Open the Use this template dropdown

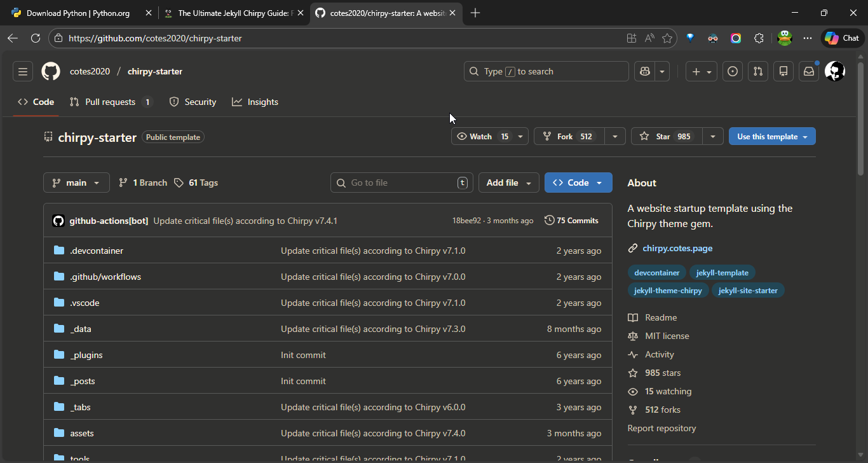pyautogui.click(x=771, y=137)
